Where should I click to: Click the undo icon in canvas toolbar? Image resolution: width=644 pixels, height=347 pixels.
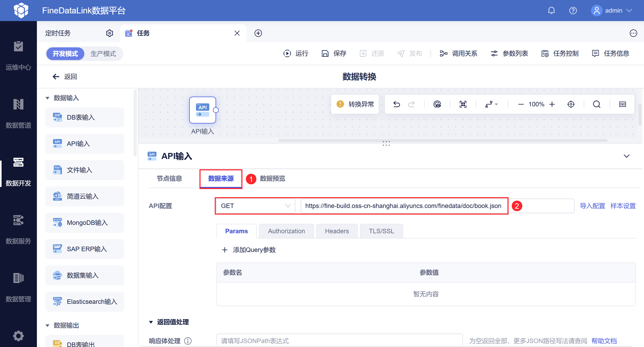coord(397,105)
